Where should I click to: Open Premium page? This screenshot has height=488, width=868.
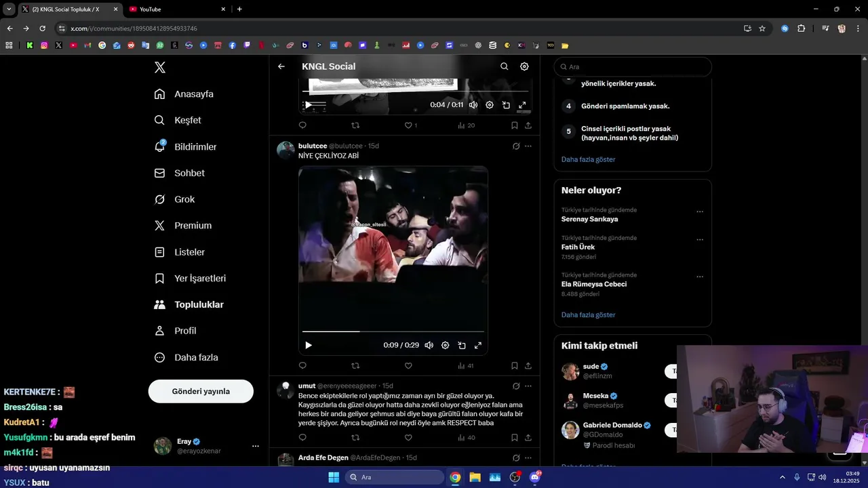182,226
